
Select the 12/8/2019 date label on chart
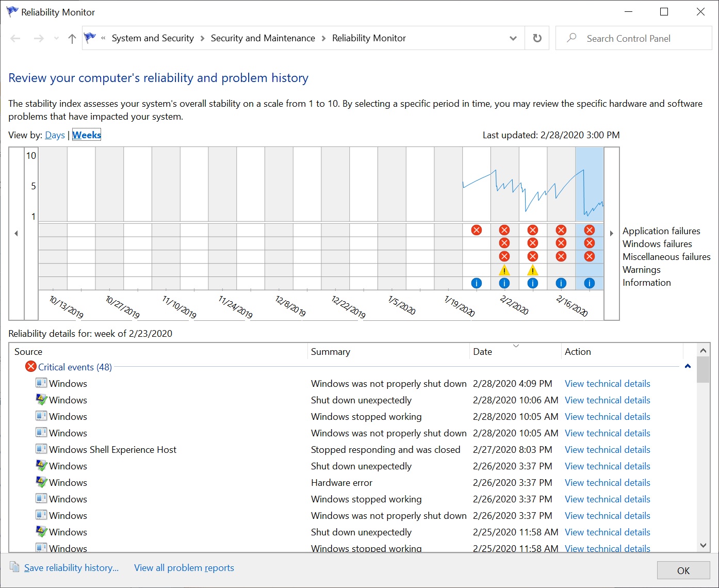click(290, 306)
